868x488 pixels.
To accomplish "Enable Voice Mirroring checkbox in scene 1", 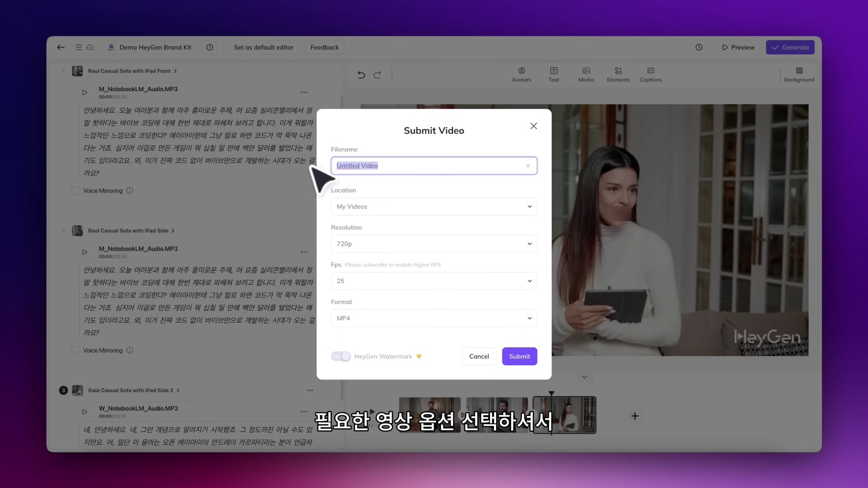I will (76, 190).
